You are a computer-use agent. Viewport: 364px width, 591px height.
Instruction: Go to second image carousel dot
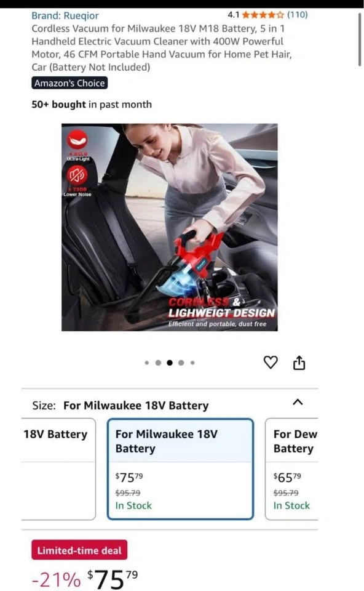(158, 363)
